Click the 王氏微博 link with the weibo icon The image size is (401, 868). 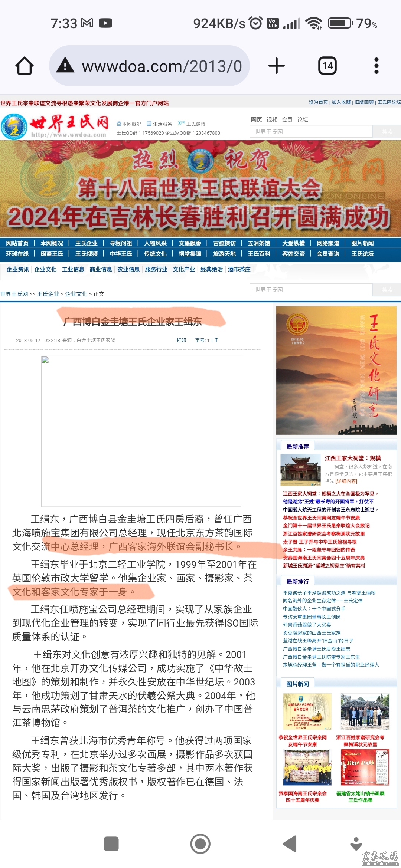tap(192, 124)
